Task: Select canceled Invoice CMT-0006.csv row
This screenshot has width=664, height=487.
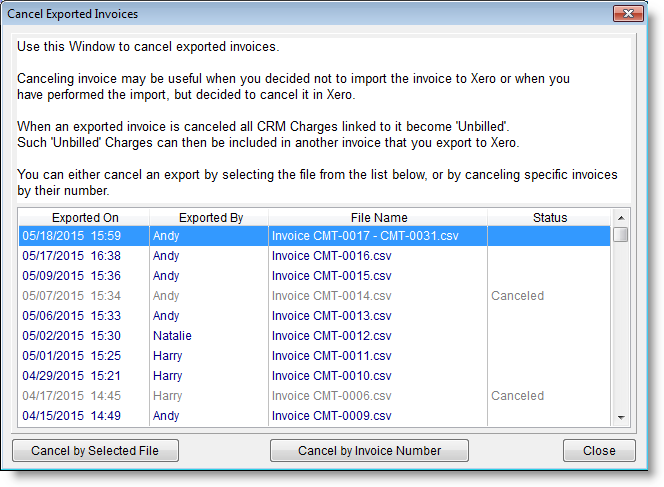Action: (x=331, y=396)
